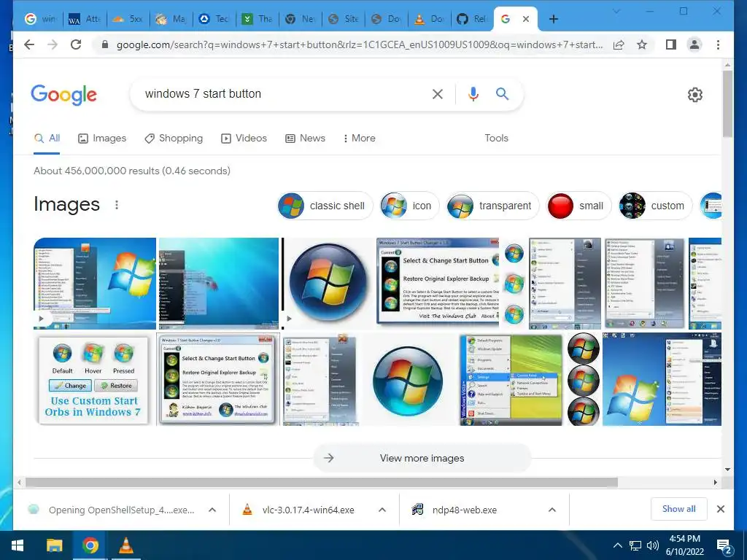Open network status in system tray
The width and height of the screenshot is (747, 560).
tap(635, 545)
